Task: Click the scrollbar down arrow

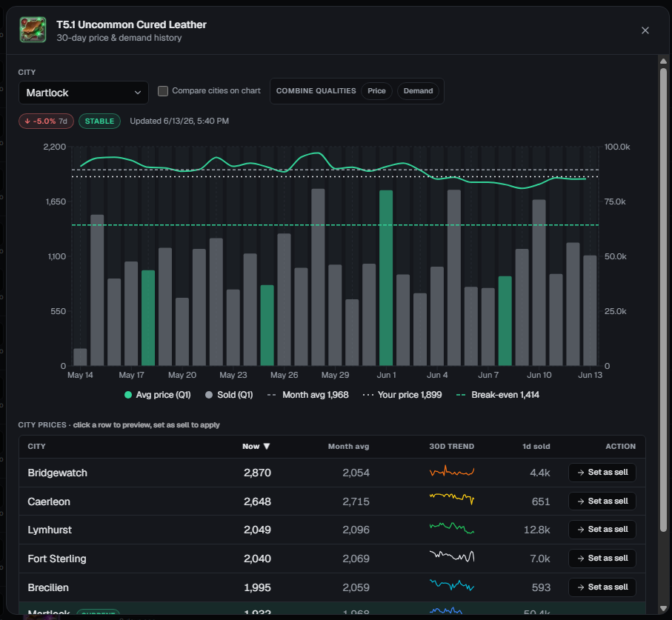Action: pyautogui.click(x=663, y=608)
